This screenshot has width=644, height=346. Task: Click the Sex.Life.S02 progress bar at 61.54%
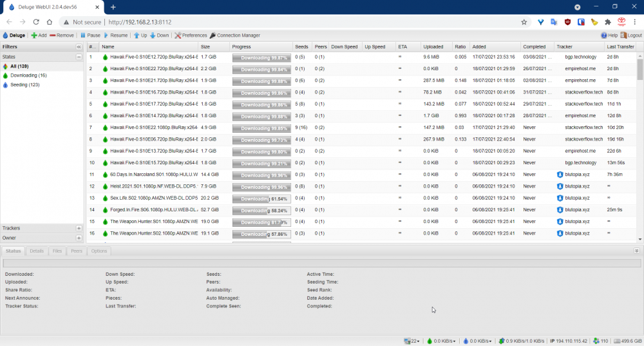click(261, 199)
